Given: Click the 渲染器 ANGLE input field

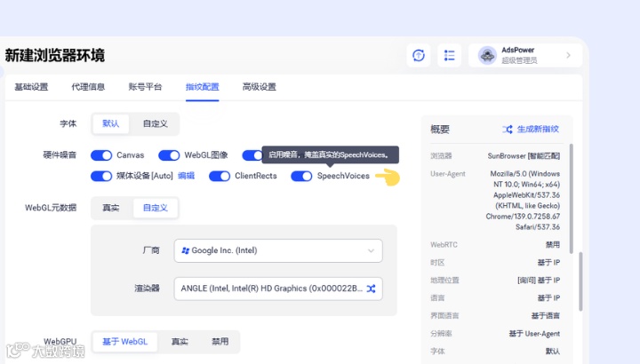Looking at the screenshot, I should pyautogui.click(x=278, y=289).
